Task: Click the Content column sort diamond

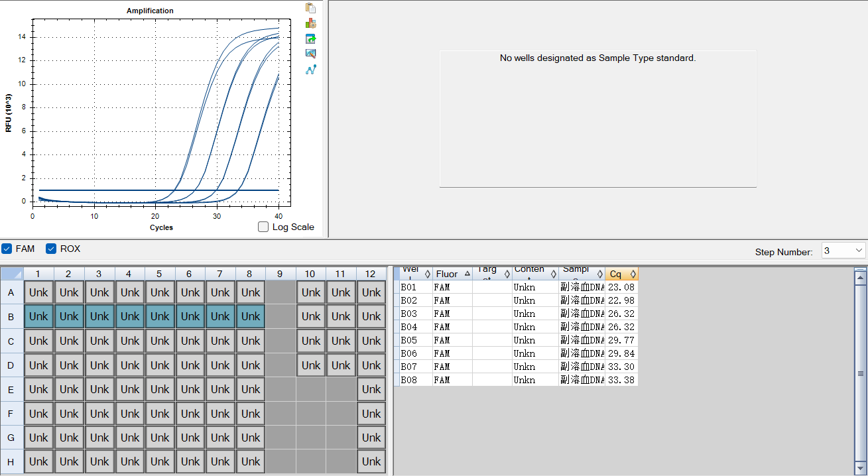Action: (x=553, y=274)
